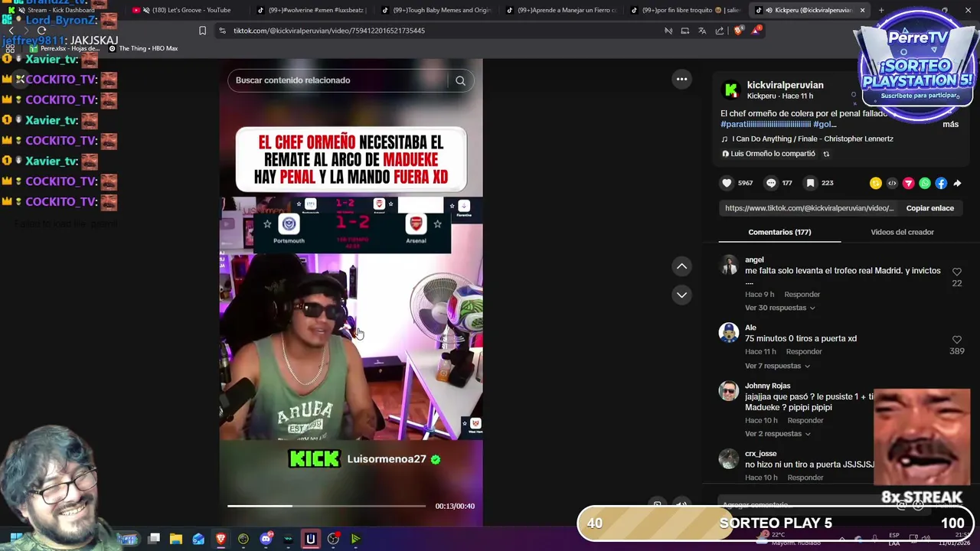Open the three-dot video options menu
The height and width of the screenshot is (551, 980).
681,79
